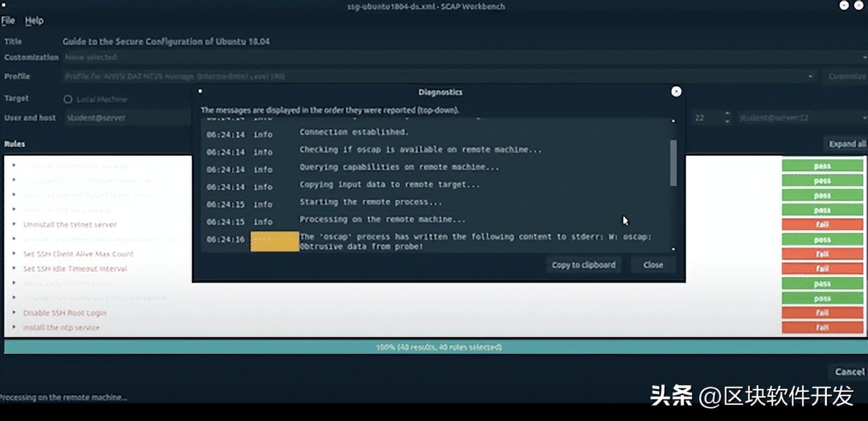Increase the SSH port with up arrow
Image resolution: width=868 pixels, height=421 pixels.
(x=727, y=114)
